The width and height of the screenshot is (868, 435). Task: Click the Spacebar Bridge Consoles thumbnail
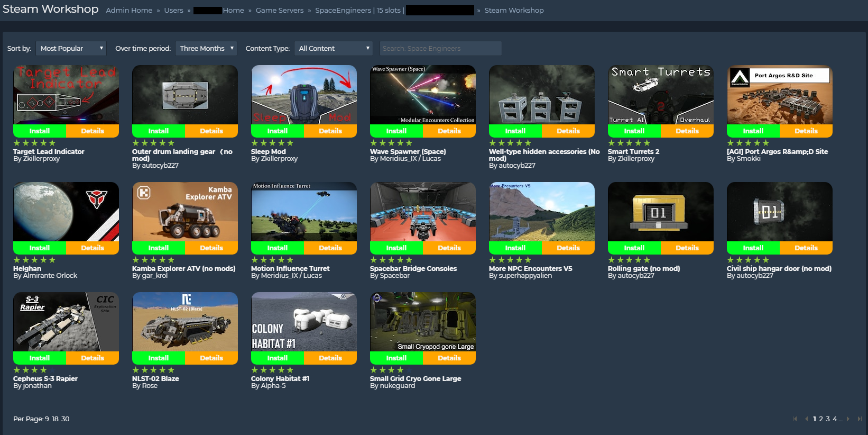423,212
